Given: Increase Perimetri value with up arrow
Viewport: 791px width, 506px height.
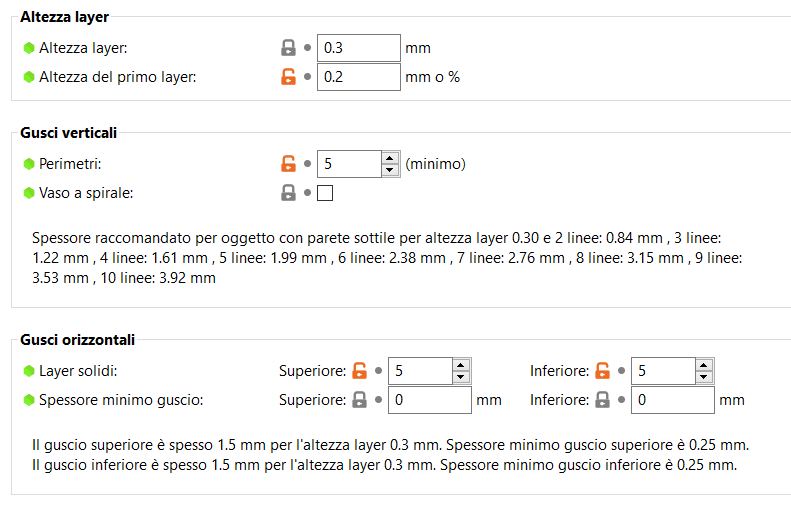Looking at the screenshot, I should [x=390, y=157].
